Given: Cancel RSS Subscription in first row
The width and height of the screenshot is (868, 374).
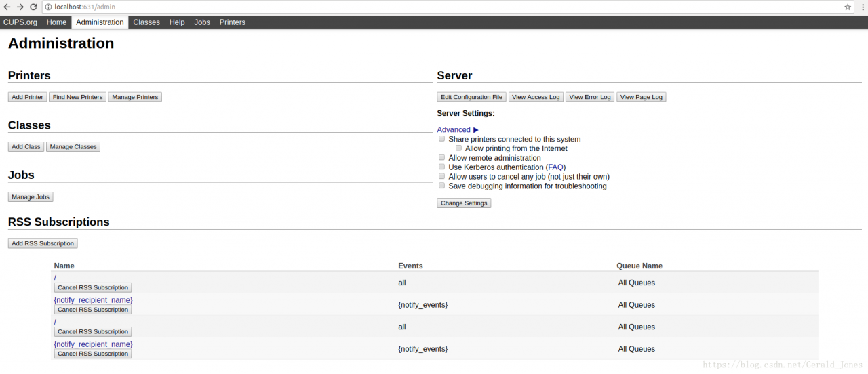Looking at the screenshot, I should click(x=93, y=287).
